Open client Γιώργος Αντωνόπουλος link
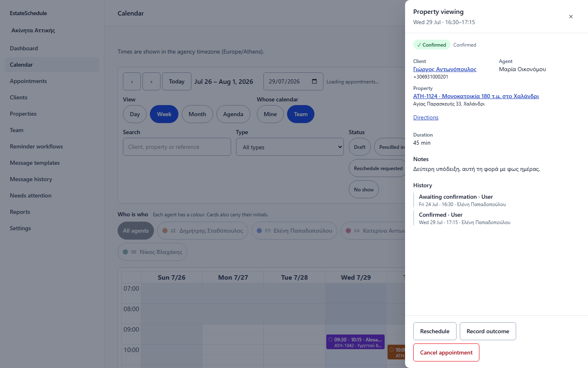 coord(445,69)
